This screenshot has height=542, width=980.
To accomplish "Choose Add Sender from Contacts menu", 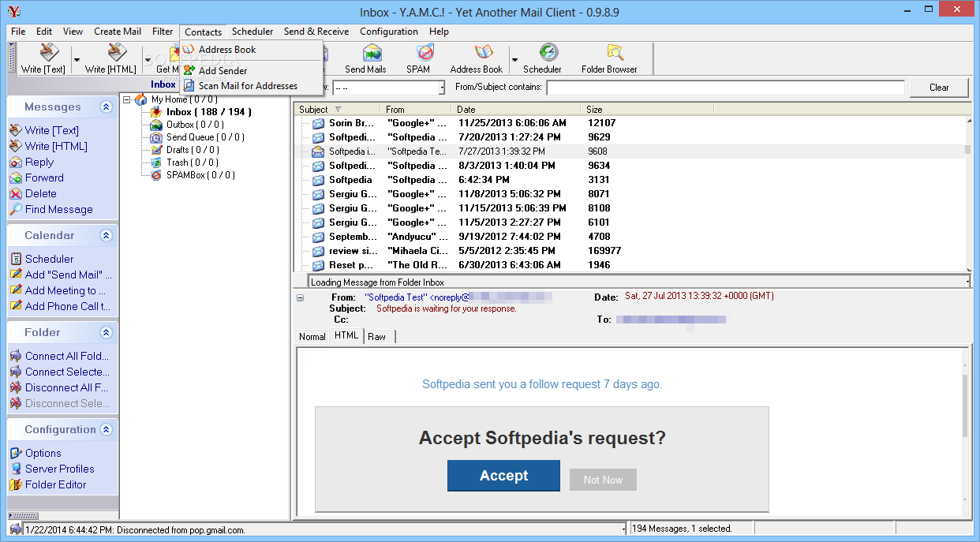I will click(x=223, y=71).
